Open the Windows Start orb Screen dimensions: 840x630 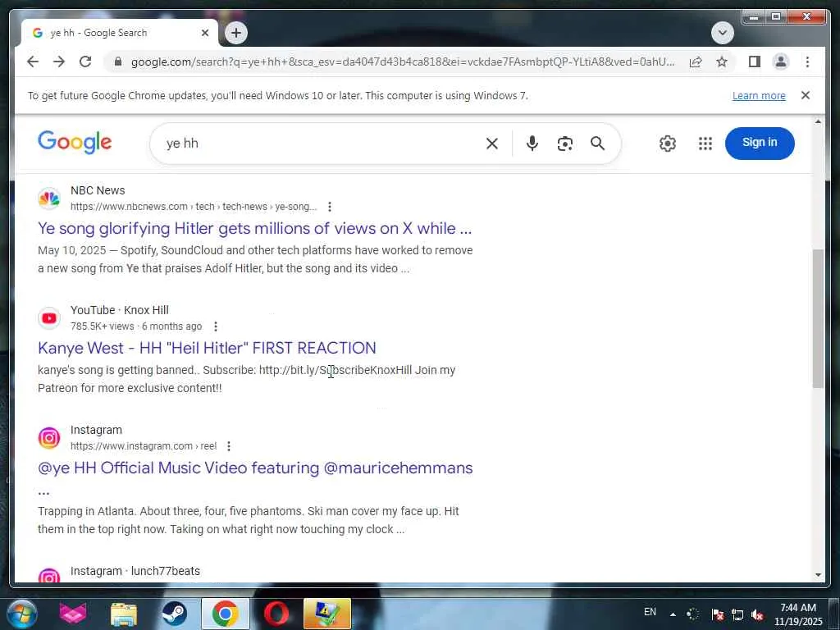[21, 614]
